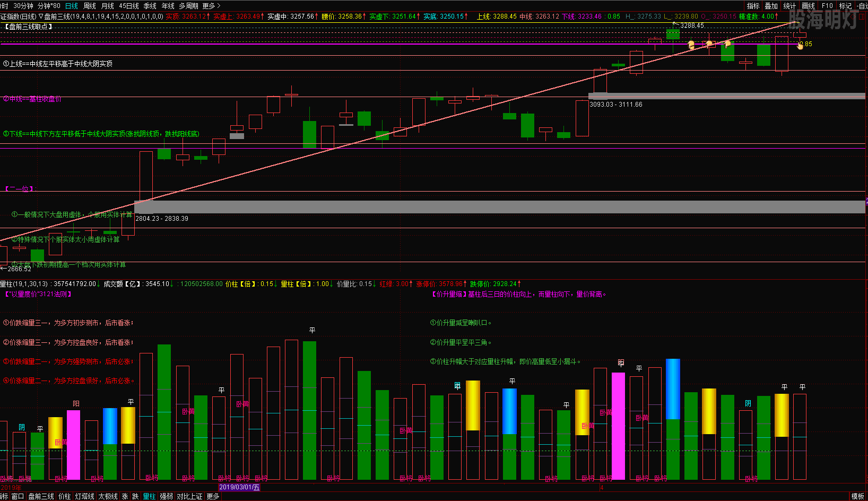
Task: Open 画线 drawing tools button
Action: click(x=809, y=6)
